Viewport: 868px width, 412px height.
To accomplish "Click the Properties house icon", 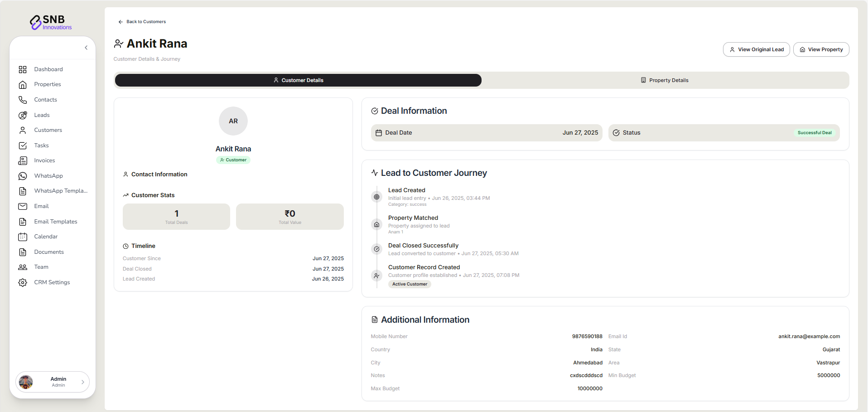I will tap(23, 85).
